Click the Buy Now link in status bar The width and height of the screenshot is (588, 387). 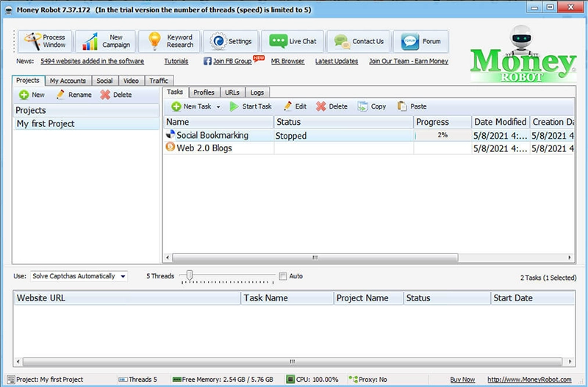tap(462, 380)
